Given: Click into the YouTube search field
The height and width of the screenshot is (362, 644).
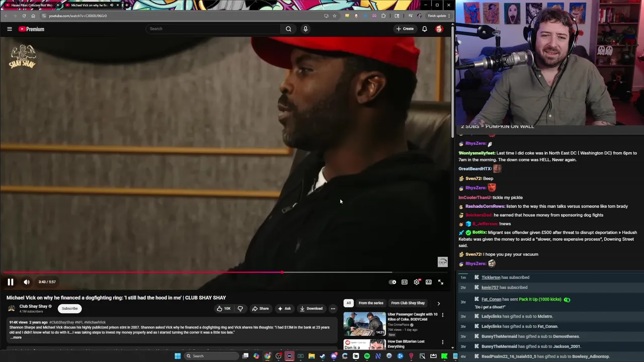Looking at the screenshot, I should (x=213, y=29).
